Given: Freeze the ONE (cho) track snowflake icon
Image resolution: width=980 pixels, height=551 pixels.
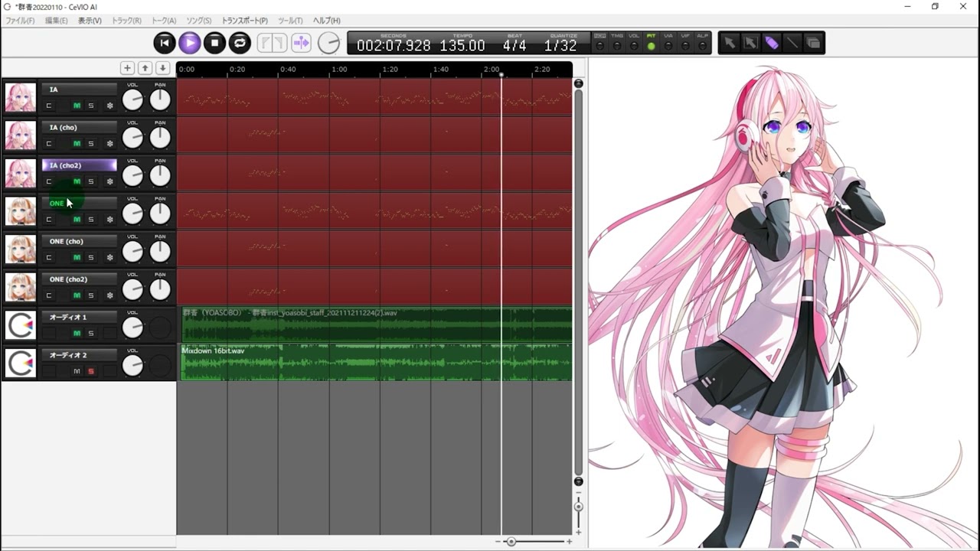Looking at the screenshot, I should (x=109, y=257).
